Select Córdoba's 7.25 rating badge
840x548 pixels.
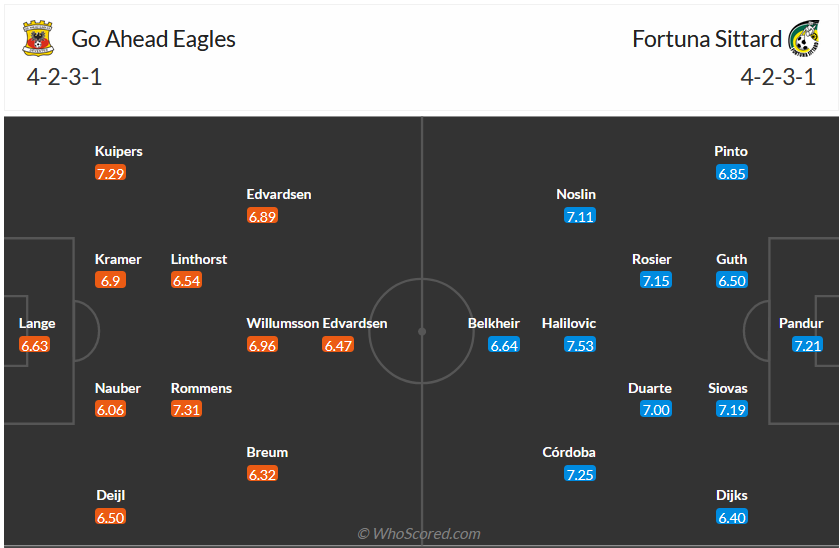point(580,474)
